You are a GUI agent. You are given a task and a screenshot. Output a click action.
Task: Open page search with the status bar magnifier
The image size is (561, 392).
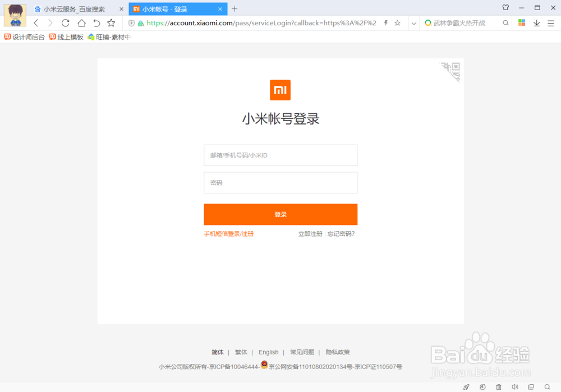(547, 387)
